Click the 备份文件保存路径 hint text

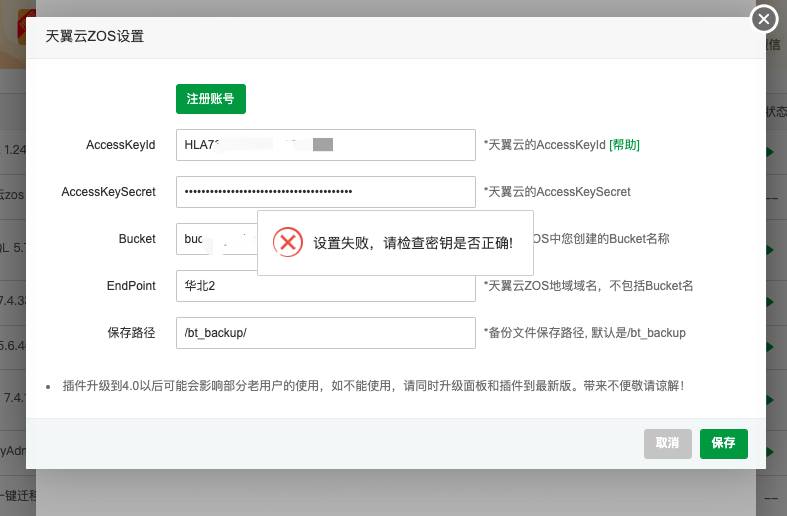pos(584,333)
